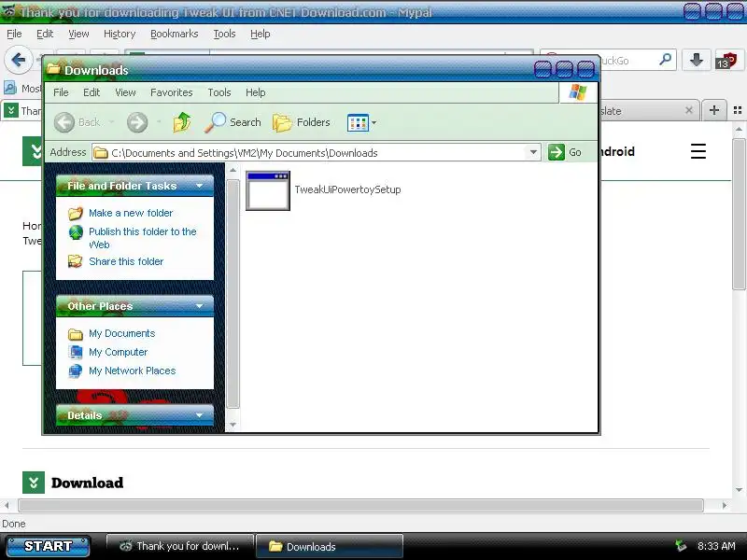Click the START button on taskbar
The width and height of the screenshot is (747, 560).
(48, 546)
